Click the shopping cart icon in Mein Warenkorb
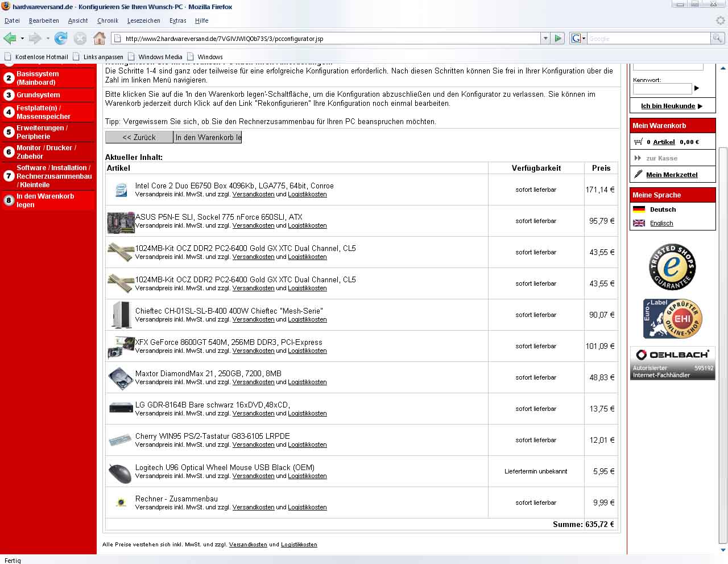728x564 pixels. click(x=638, y=142)
